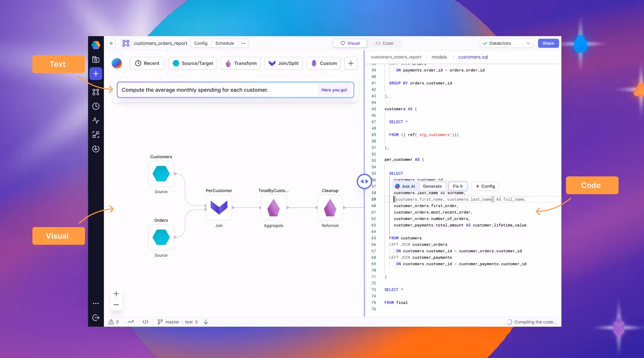Image resolution: width=644 pixels, height=358 pixels.
Task: Click the download arrow sidebar icon
Action: (96, 149)
